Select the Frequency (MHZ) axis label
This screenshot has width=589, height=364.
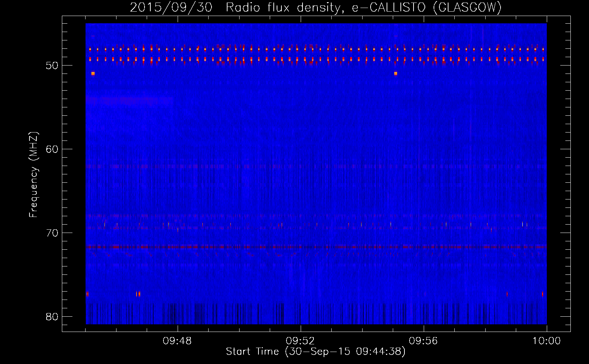[33, 175]
